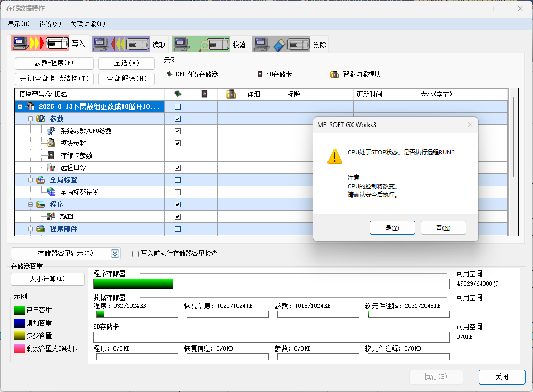This screenshot has width=533, height=392.
Task: Click the data list vertical scrollbar
Action: point(514,137)
